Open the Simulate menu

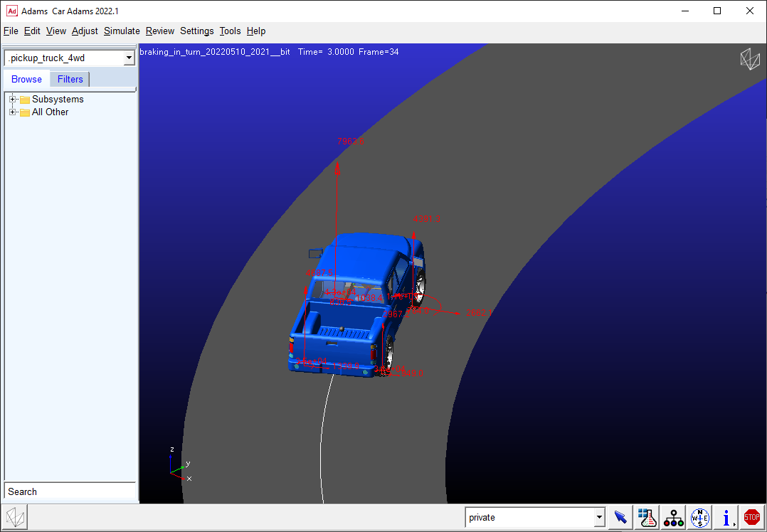122,31
